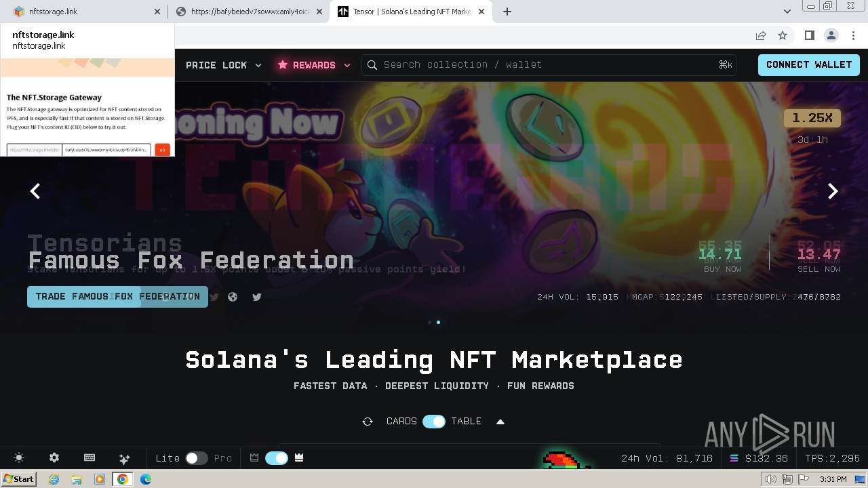Click the 1.25X boost badge
Image resolution: width=868 pixels, height=488 pixels.
(812, 118)
